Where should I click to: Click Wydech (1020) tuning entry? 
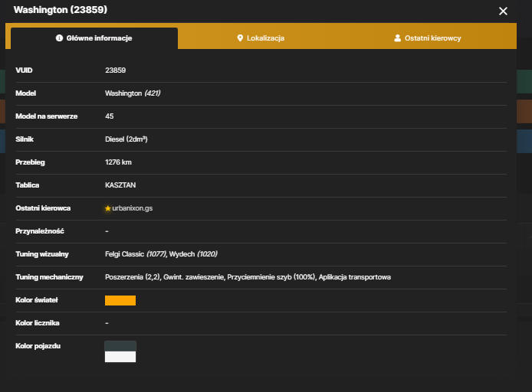coord(193,254)
